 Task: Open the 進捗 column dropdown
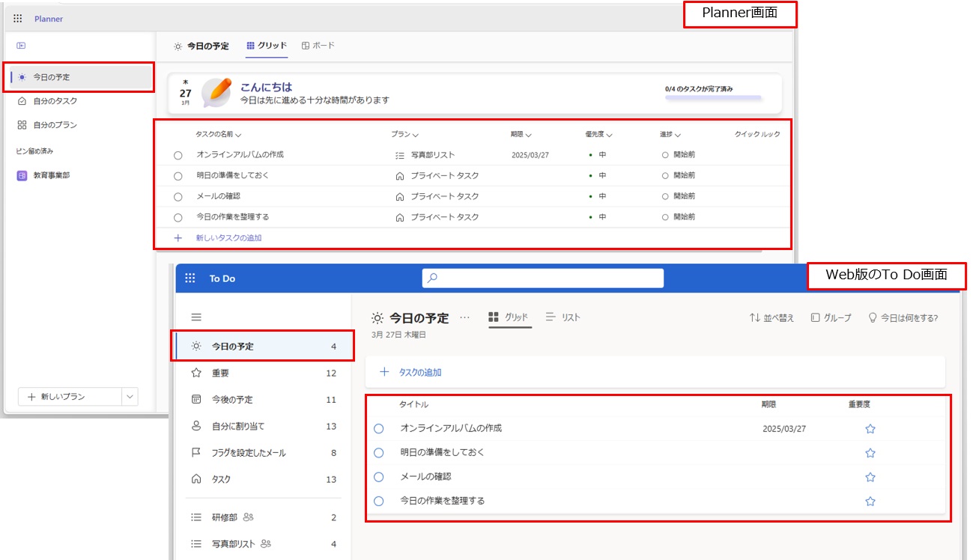point(677,136)
